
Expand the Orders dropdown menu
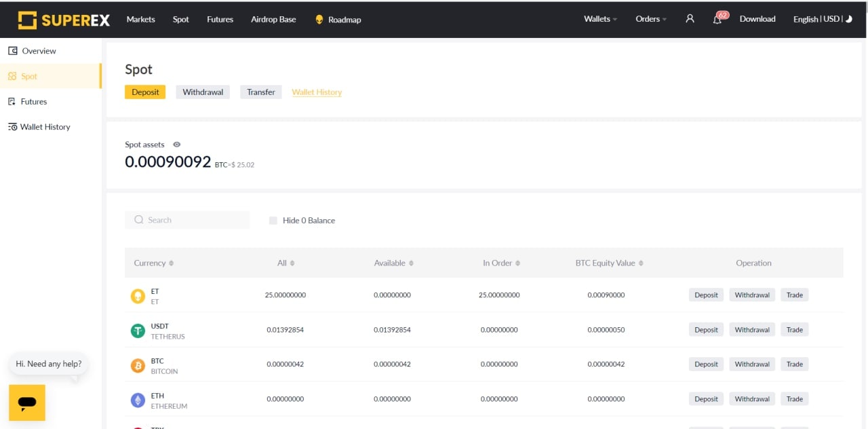coord(650,19)
